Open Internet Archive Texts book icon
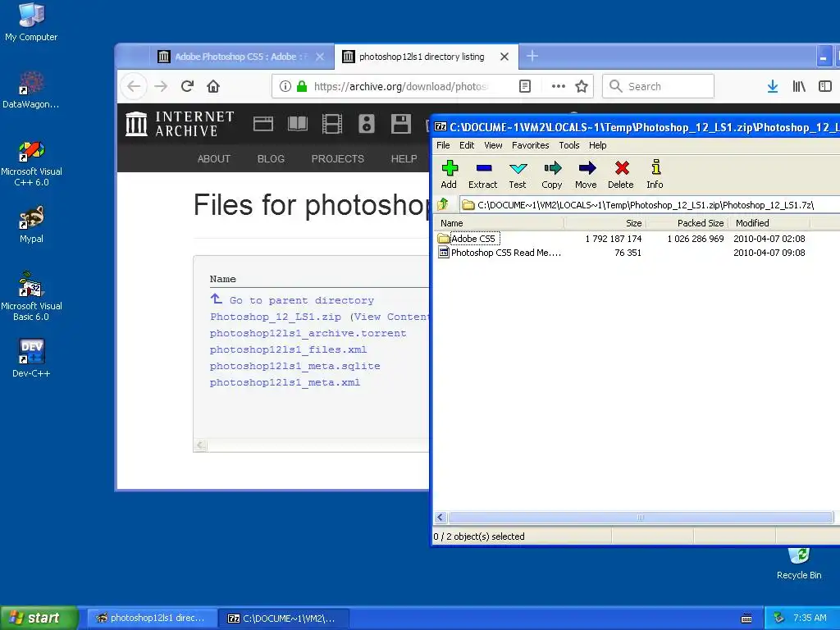Screen dimensions: 840x630 pyautogui.click(x=297, y=124)
